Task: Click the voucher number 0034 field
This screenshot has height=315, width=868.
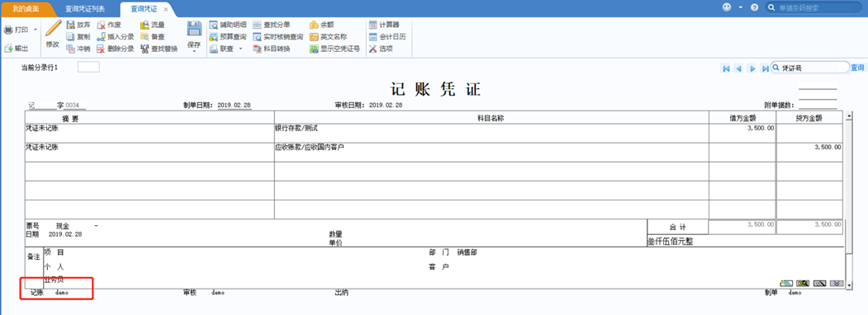Action: click(74, 105)
